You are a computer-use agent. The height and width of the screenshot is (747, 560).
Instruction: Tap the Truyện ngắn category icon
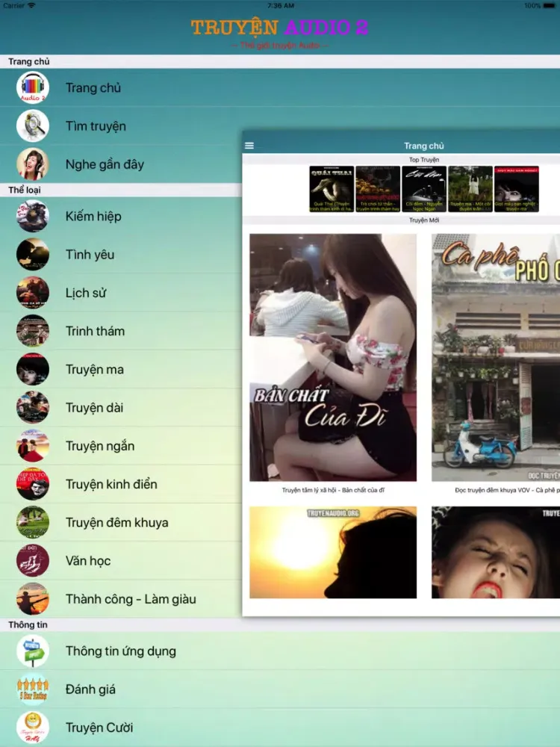coord(33,446)
